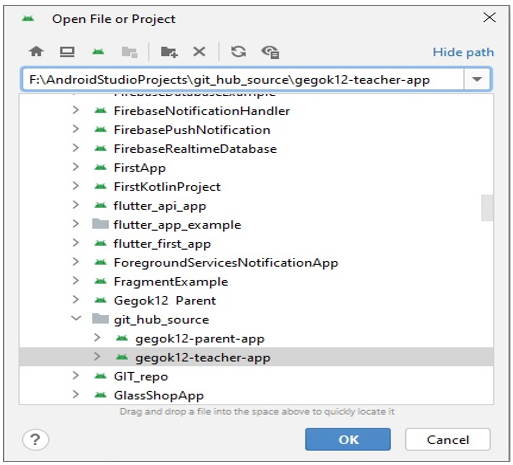The height and width of the screenshot is (465, 513).
Task: Collapse the git_hub_source folder
Action: coord(76,318)
